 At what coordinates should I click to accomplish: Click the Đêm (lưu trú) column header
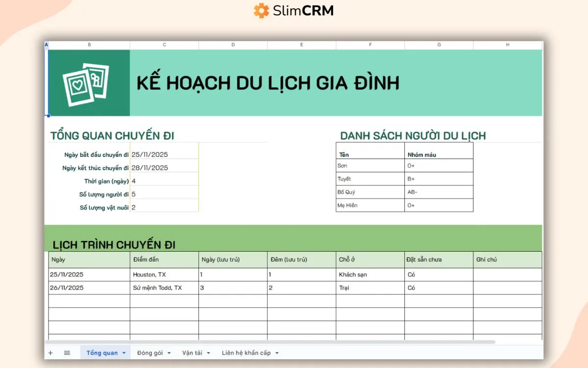click(x=301, y=260)
